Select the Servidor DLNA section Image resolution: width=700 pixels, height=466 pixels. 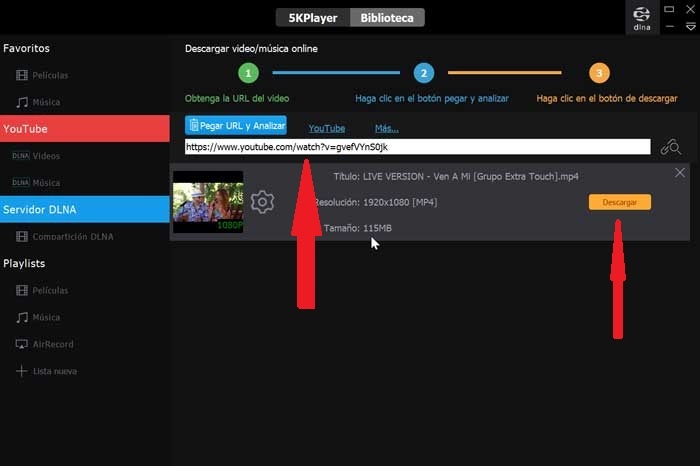(x=85, y=209)
